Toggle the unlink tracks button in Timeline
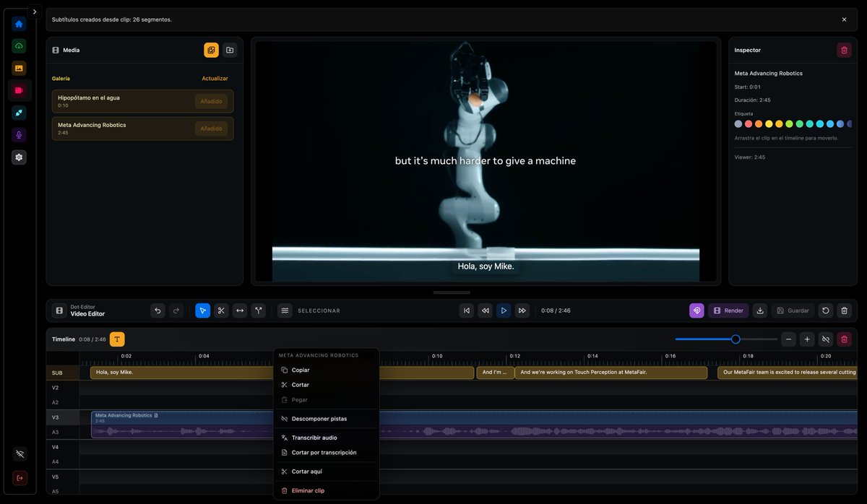 click(x=826, y=339)
